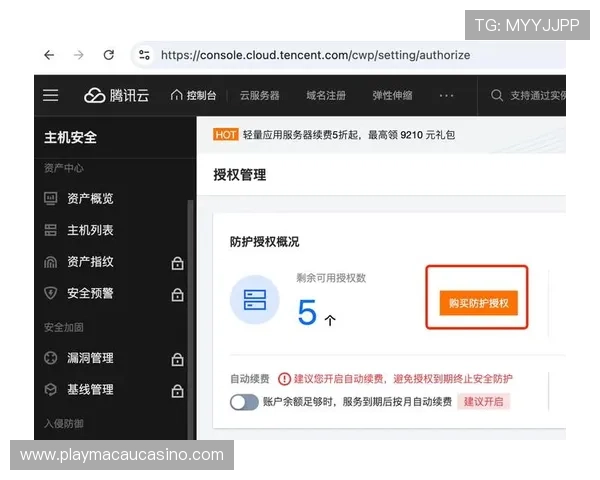Select 漏洞管理 in sidebar
Screen dimensions: 600x480
90,358
